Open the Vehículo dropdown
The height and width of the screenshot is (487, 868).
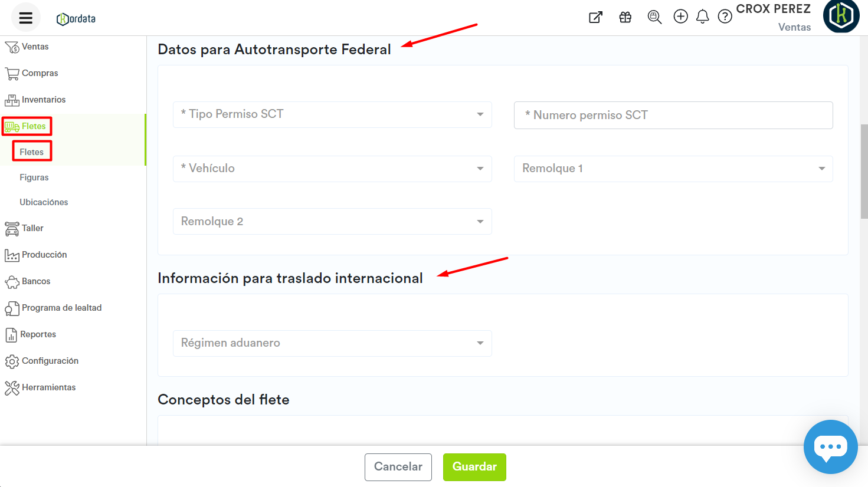pyautogui.click(x=332, y=169)
